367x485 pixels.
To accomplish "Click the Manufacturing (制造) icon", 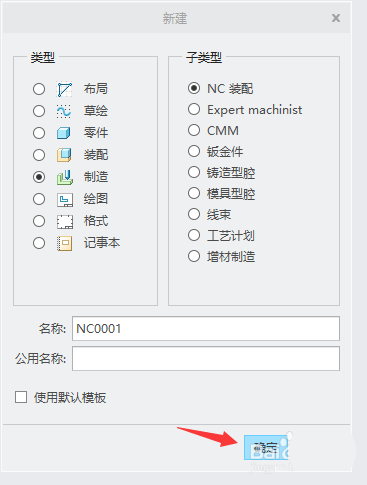I will pyautogui.click(x=65, y=177).
